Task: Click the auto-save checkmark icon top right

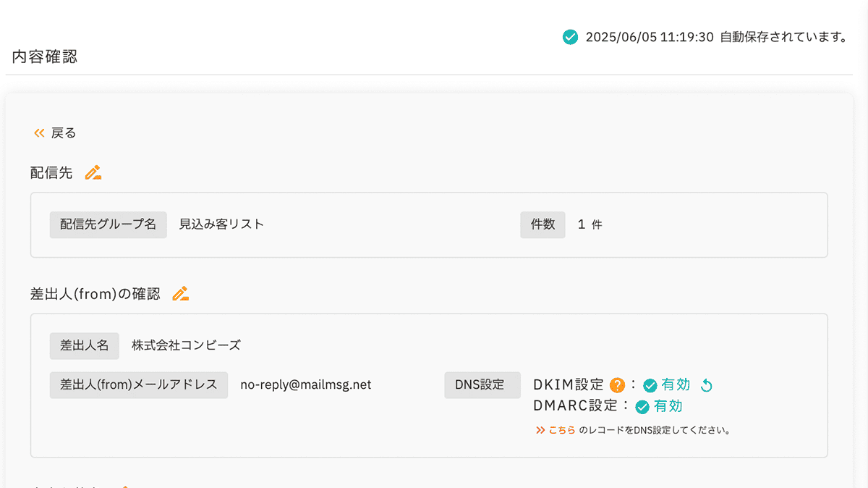Action: 571,34
